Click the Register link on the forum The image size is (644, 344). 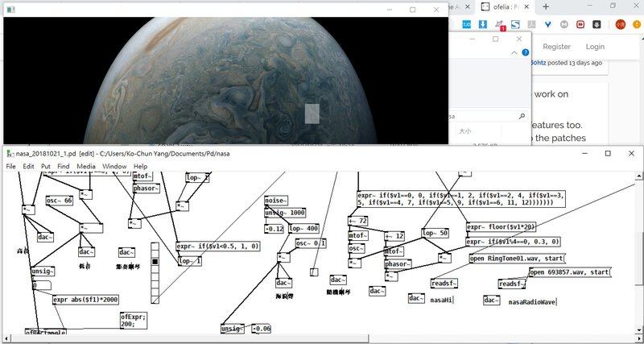coord(556,47)
